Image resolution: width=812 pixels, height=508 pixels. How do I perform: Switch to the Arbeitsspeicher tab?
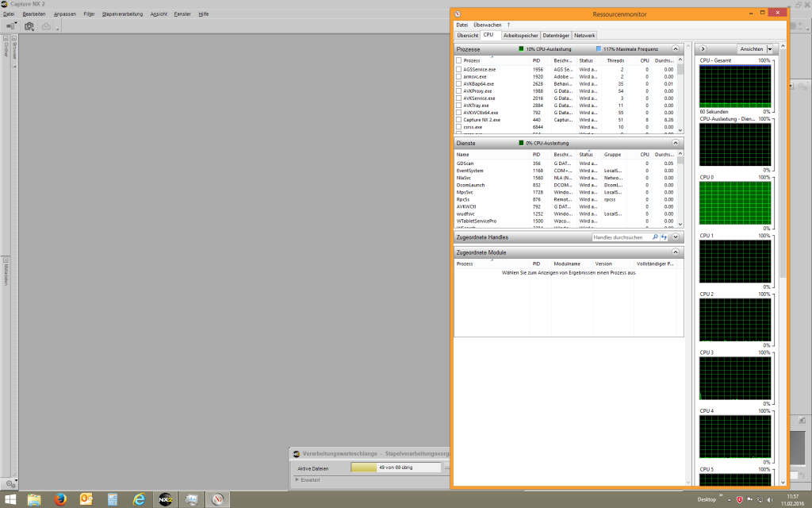click(x=520, y=35)
